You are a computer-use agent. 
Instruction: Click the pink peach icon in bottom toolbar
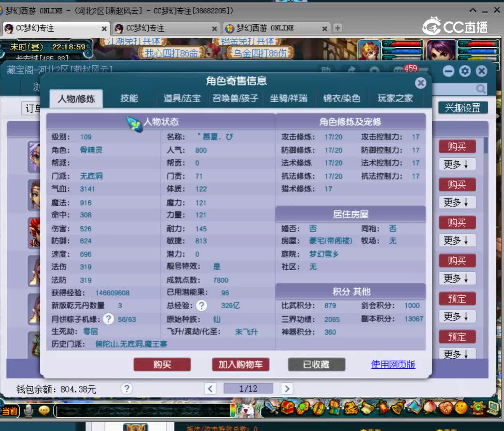point(430,408)
